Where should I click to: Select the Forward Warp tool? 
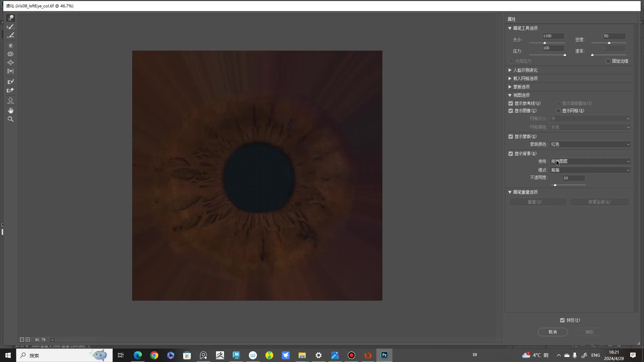tap(11, 18)
